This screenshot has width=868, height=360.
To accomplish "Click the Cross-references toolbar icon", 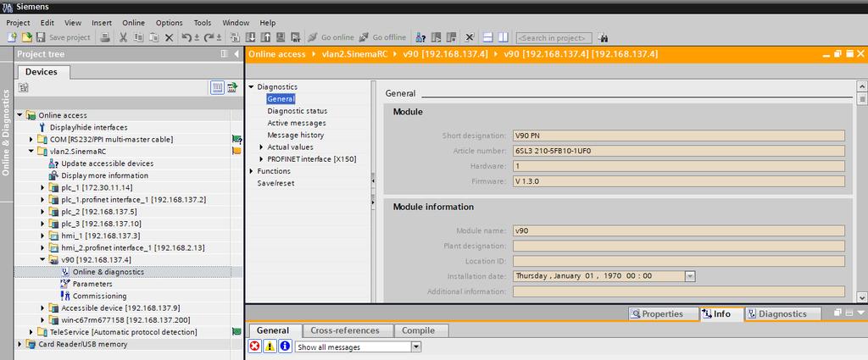I will point(470,37).
